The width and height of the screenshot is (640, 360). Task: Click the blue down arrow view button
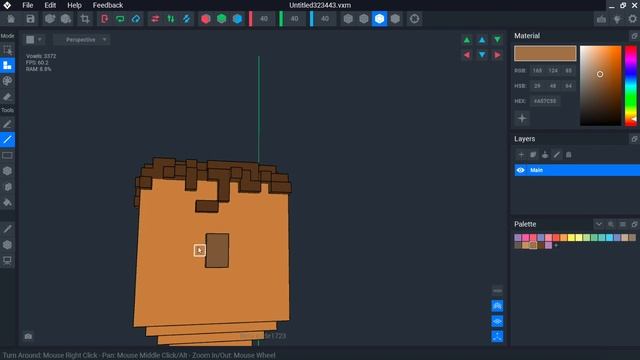tap(482, 55)
